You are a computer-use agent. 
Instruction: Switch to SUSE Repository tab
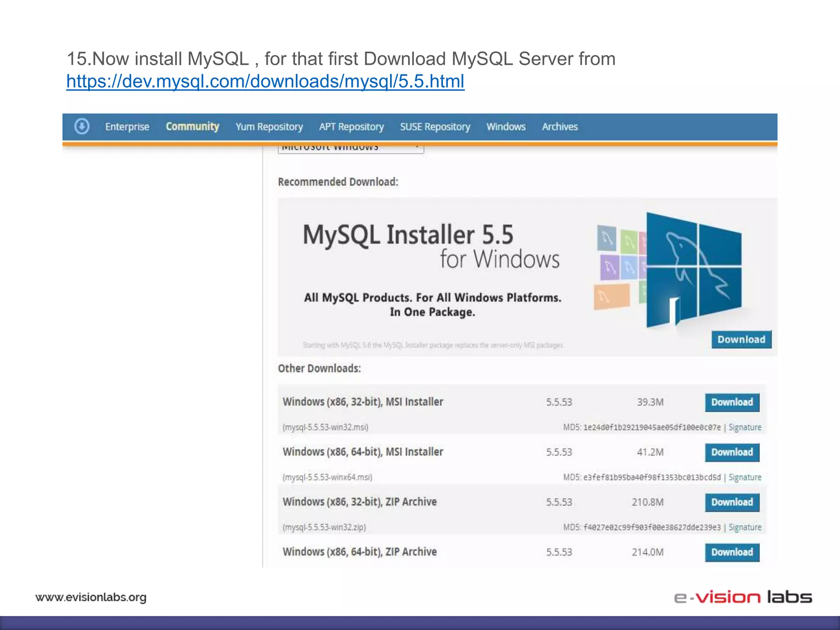tap(435, 127)
